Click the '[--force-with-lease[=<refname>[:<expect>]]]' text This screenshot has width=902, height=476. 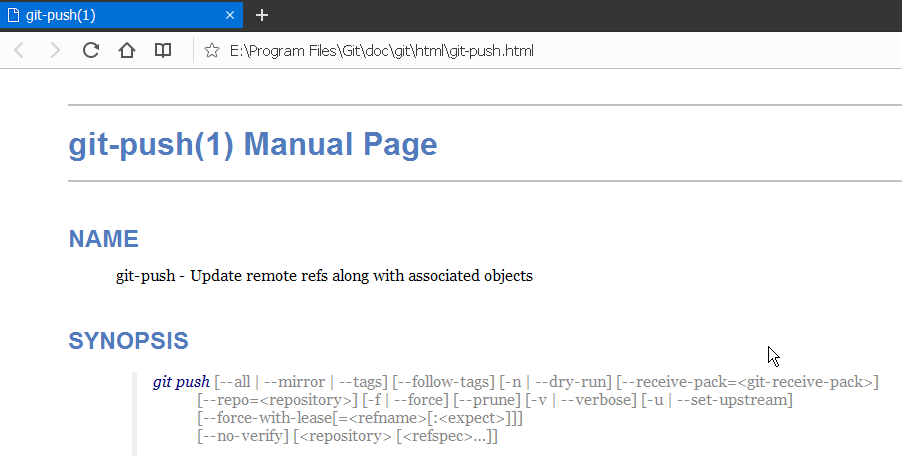pos(360,418)
